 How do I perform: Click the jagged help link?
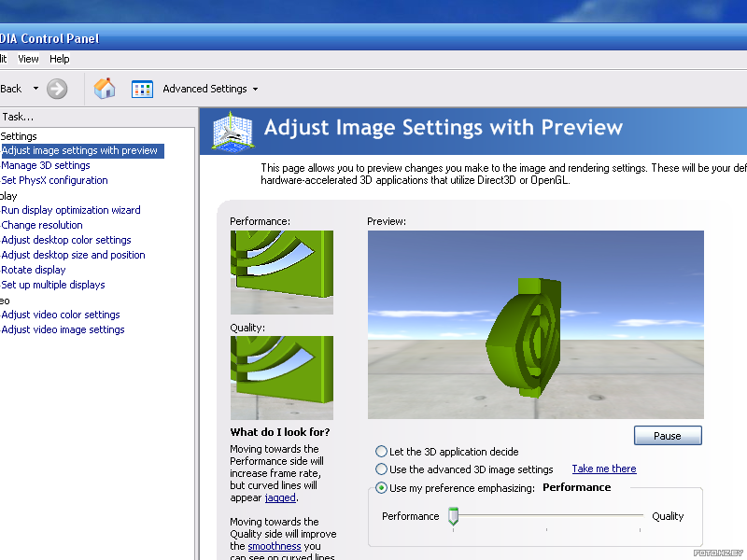coord(280,497)
